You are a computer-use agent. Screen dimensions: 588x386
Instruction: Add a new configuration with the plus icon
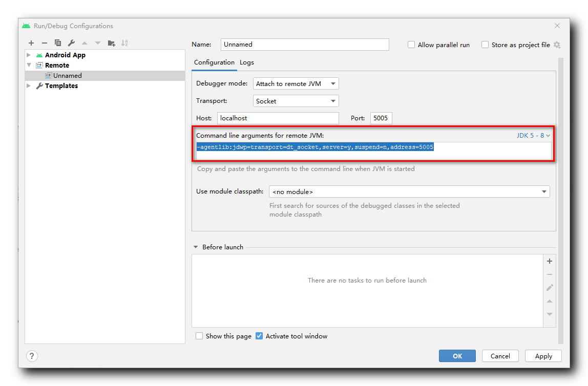click(31, 43)
